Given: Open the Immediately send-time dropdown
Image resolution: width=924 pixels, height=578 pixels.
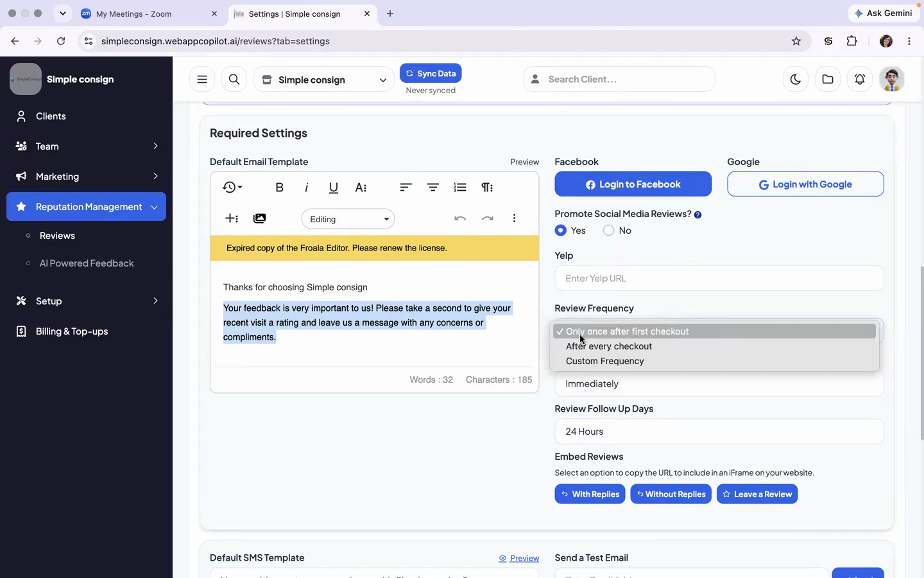Looking at the screenshot, I should tap(719, 384).
